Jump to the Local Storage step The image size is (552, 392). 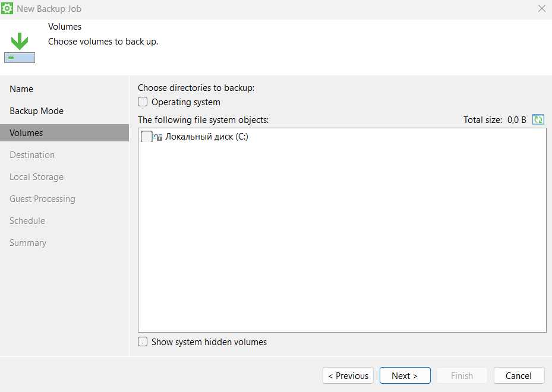pos(36,177)
